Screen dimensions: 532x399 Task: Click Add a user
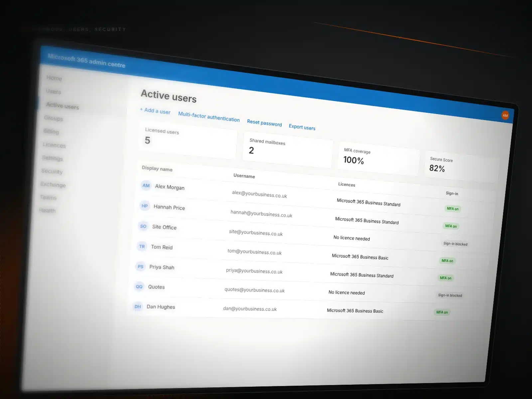[155, 111]
